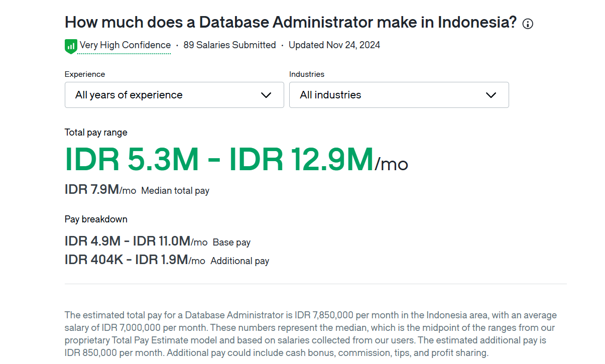Viewport: 605px width, 364px height.
Task: Open the All years of experience dropdown
Action: click(174, 95)
